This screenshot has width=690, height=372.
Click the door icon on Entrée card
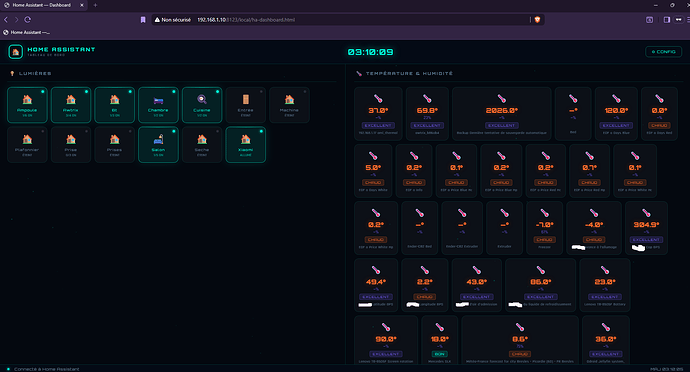pos(246,99)
